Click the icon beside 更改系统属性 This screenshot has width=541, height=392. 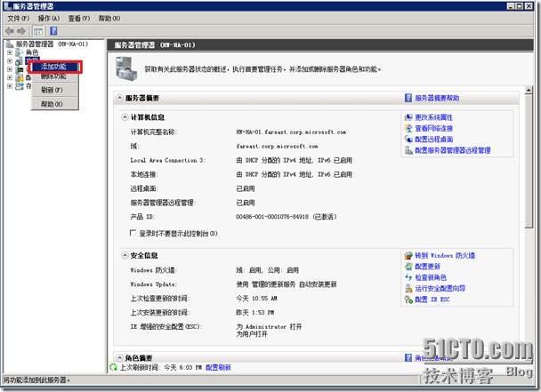click(408, 117)
